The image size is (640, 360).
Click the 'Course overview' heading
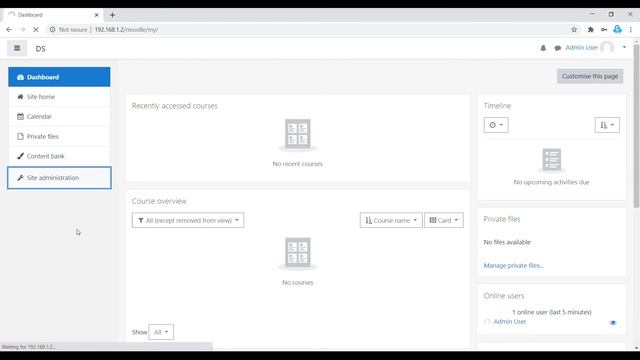tap(159, 201)
